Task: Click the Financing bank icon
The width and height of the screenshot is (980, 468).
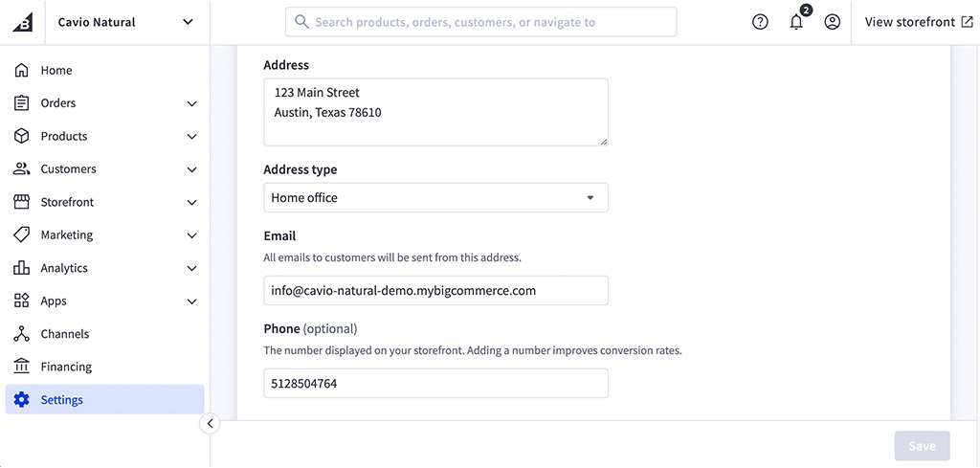Action: click(21, 367)
